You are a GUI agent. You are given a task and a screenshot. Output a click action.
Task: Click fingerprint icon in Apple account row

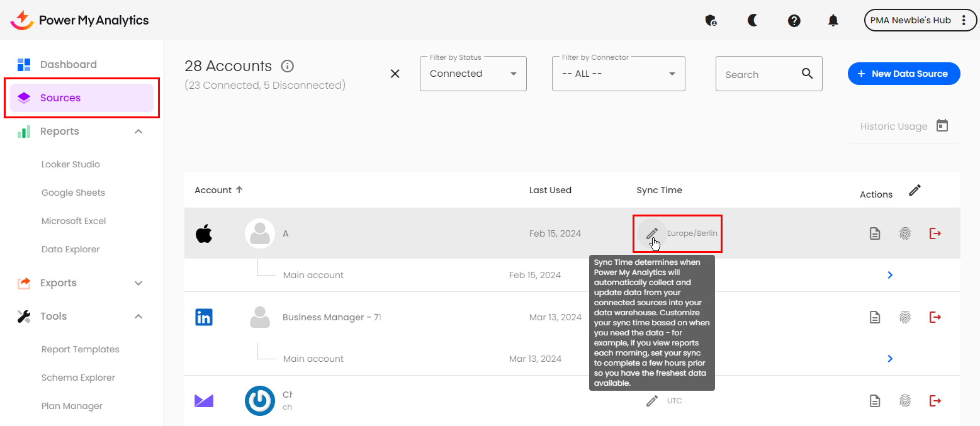[904, 233]
